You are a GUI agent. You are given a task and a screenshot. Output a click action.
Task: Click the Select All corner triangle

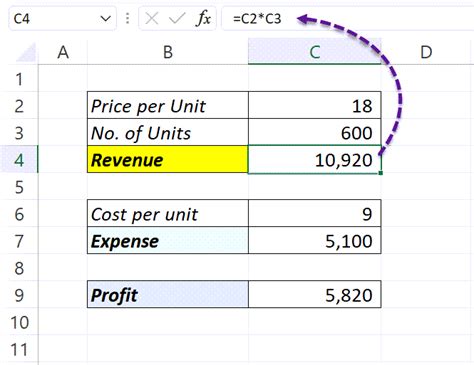point(26,52)
